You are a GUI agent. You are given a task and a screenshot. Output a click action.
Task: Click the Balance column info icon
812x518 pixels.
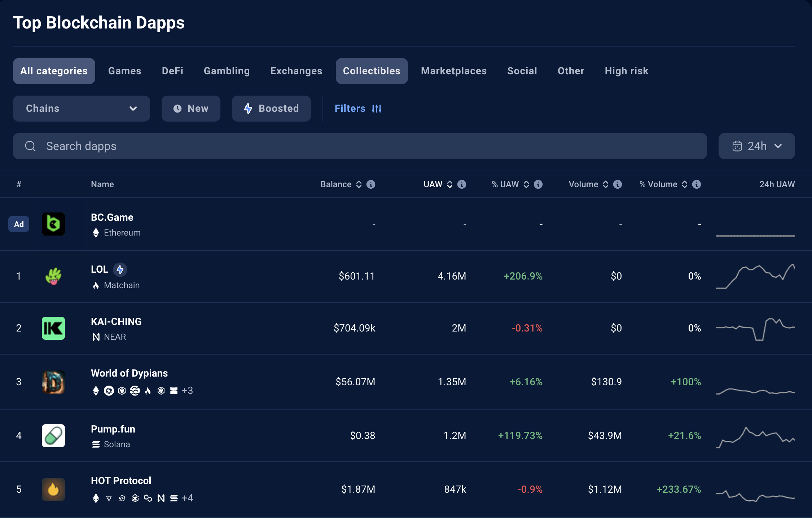coord(371,184)
